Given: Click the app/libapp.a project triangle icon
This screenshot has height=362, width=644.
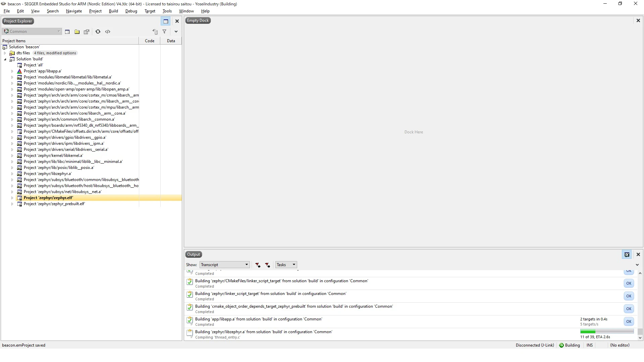Looking at the screenshot, I should tap(19, 71).
